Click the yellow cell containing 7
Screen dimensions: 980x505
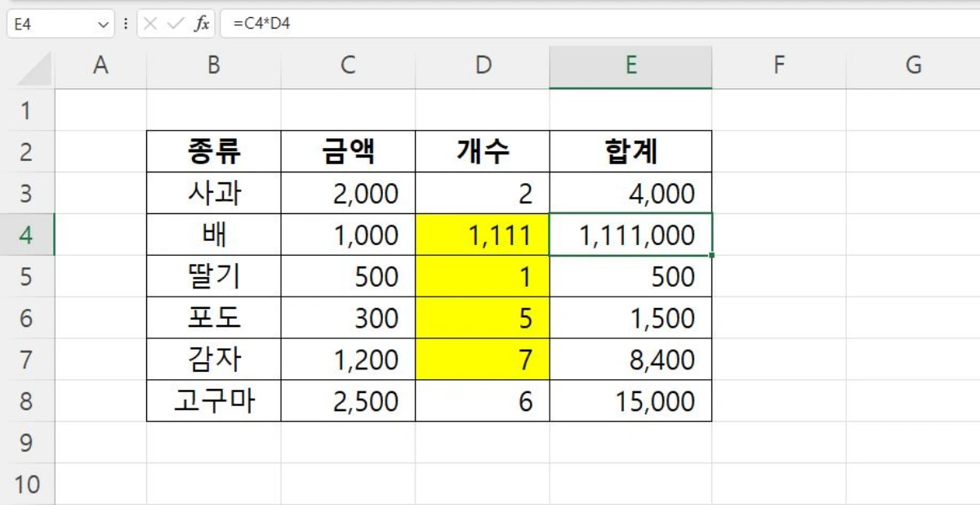click(483, 360)
